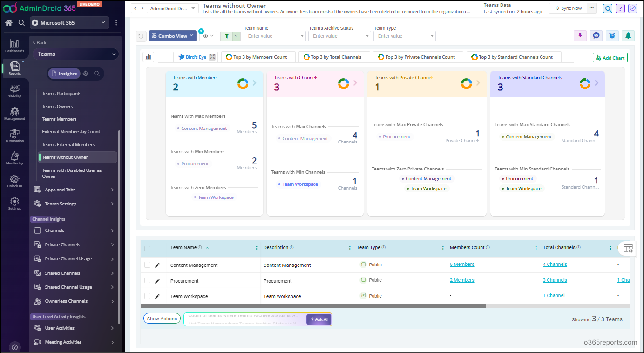This screenshot has height=353, width=644.
Task: Edit Procurement row with pencil icon
Action: coord(157,281)
